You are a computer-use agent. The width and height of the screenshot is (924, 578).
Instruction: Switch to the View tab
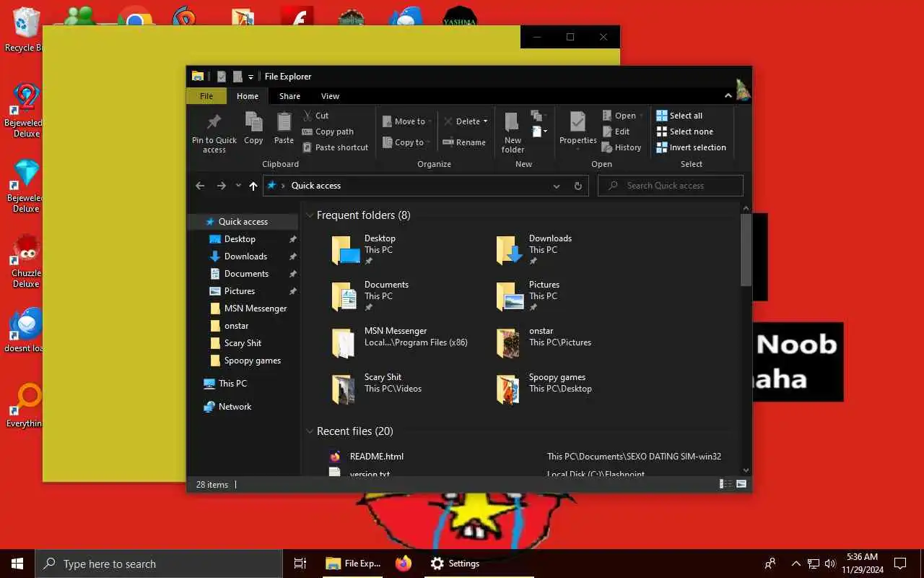330,96
